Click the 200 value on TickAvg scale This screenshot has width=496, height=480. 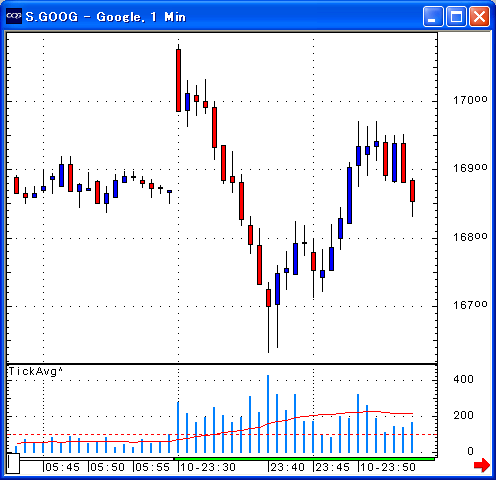coord(463,415)
